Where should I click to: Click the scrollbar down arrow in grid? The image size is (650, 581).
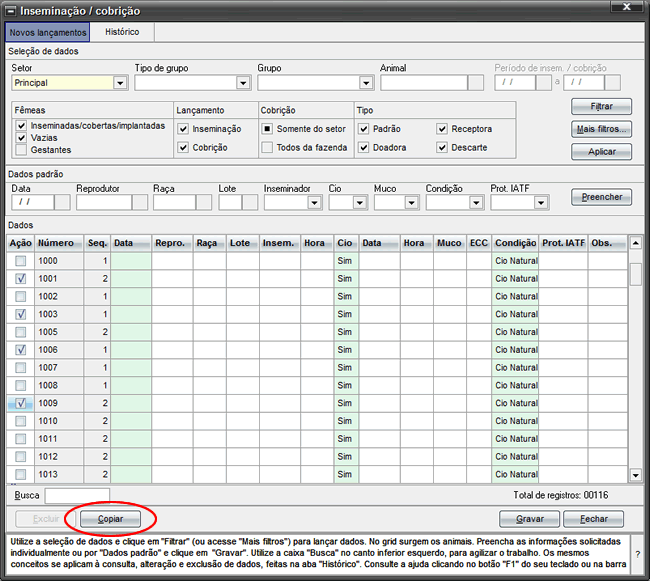click(x=635, y=475)
